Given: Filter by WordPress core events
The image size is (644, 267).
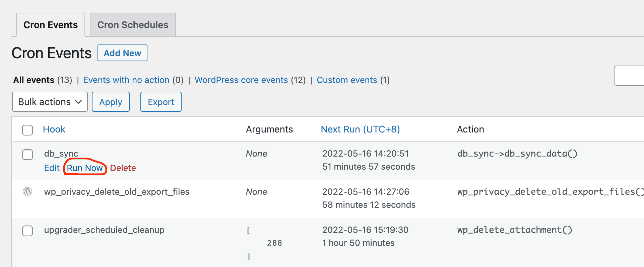Looking at the screenshot, I should coord(241,80).
